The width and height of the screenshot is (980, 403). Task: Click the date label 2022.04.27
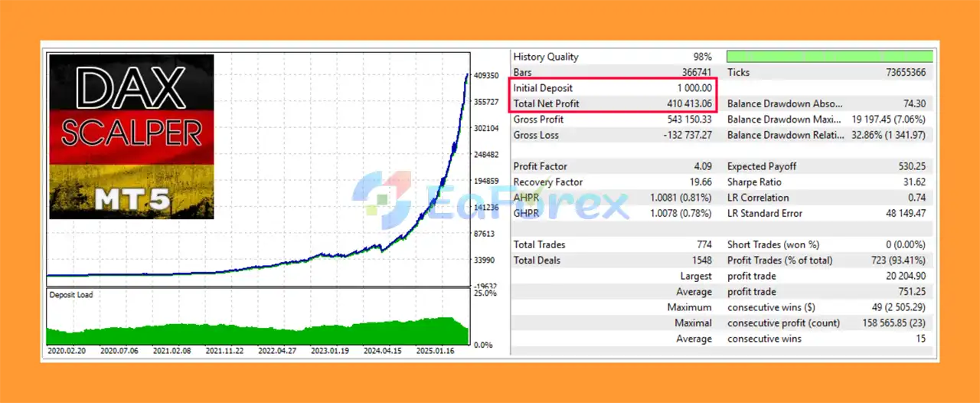(277, 352)
